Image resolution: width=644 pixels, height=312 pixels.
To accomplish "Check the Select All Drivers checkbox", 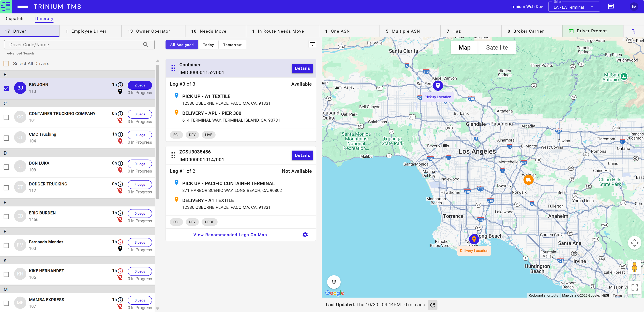I will (7, 64).
